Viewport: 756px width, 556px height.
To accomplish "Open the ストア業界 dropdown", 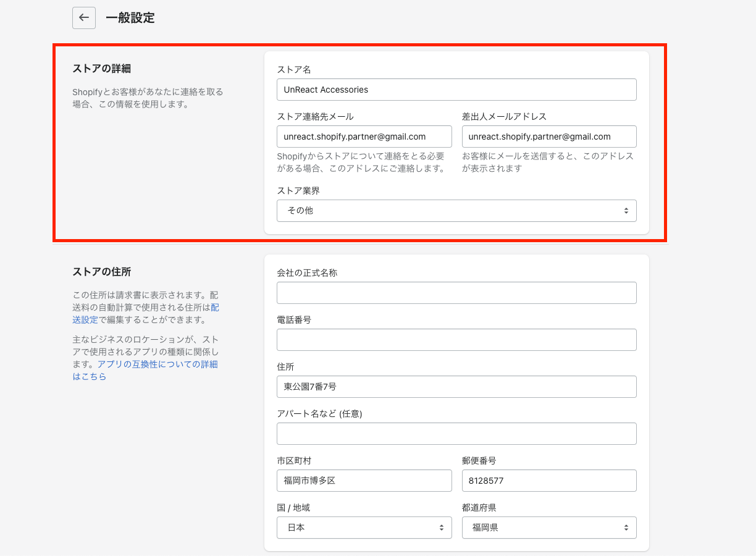I will tap(456, 211).
